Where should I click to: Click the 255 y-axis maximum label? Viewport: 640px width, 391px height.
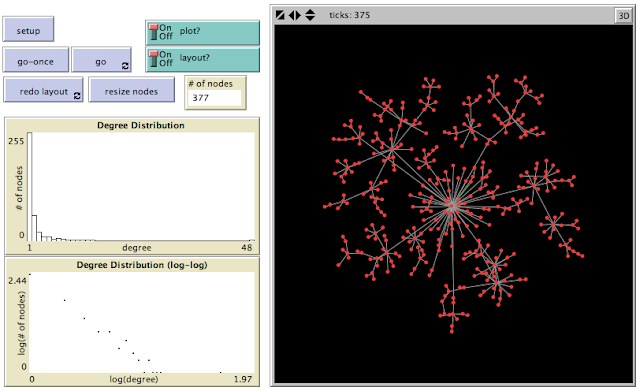tap(16, 141)
